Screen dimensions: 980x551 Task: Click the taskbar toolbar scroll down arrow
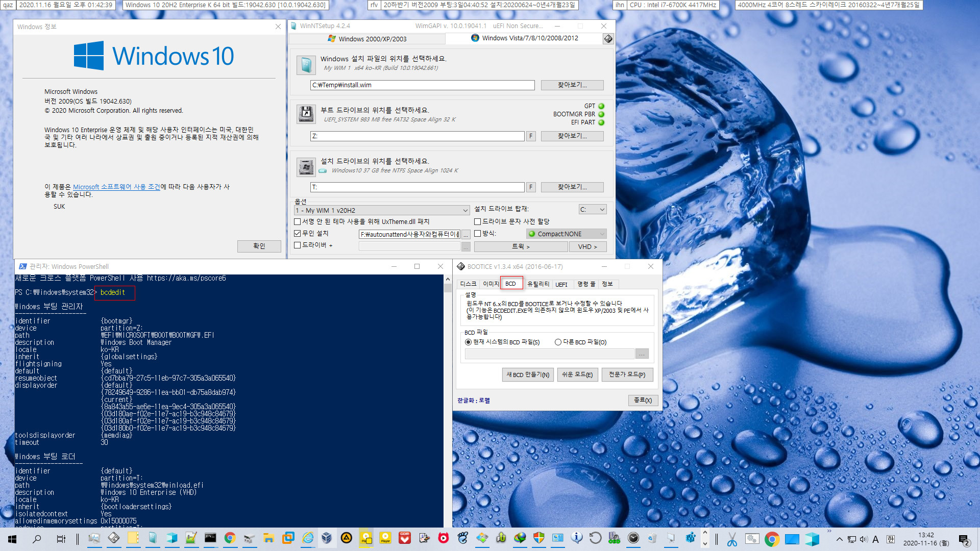705,544
